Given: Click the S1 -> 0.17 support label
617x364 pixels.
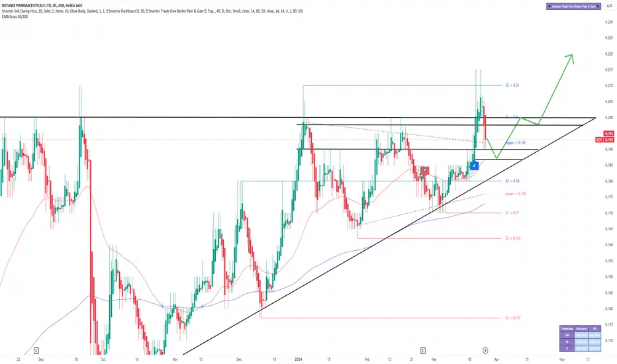Looking at the screenshot, I should pyautogui.click(x=512, y=213).
